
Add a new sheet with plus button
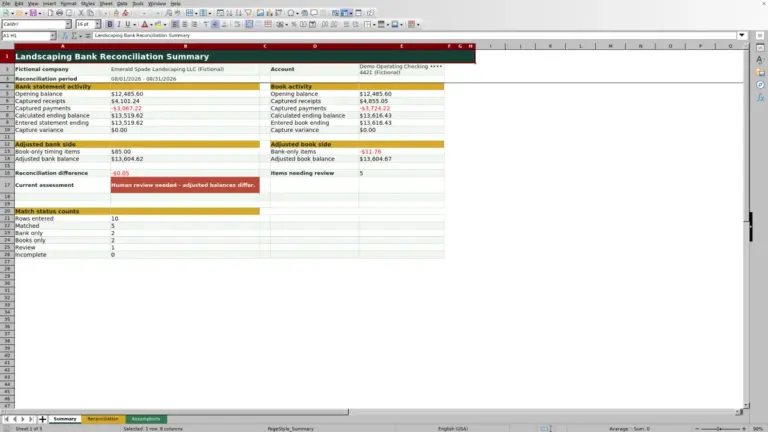(x=43, y=419)
